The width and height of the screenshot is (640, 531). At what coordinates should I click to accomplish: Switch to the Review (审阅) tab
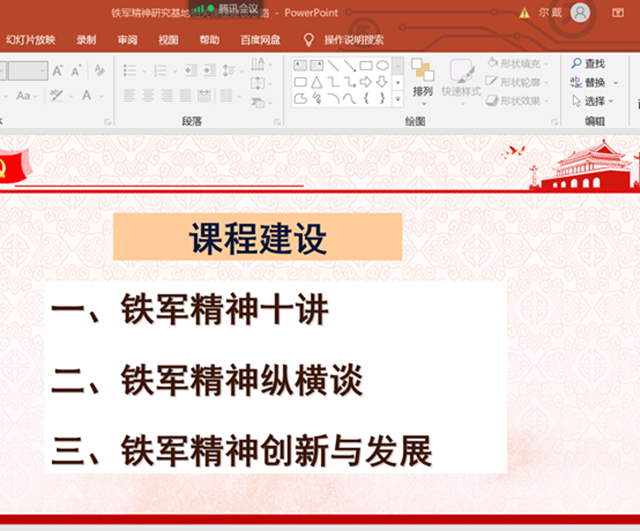[x=127, y=40]
